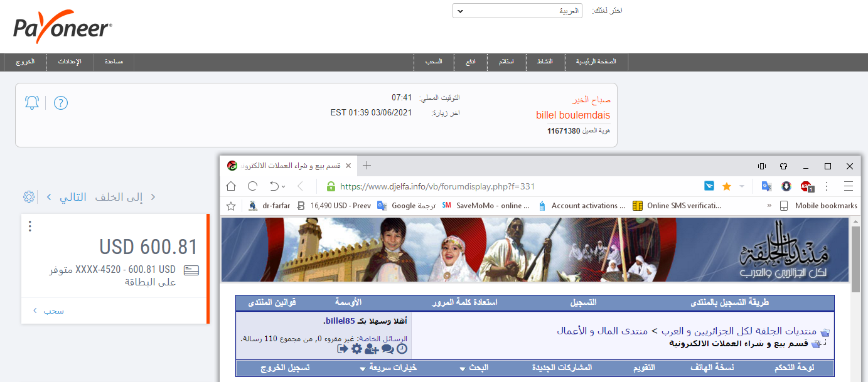The image size is (868, 382).
Task: Open Payoneer النشاط menu
Action: (544, 62)
